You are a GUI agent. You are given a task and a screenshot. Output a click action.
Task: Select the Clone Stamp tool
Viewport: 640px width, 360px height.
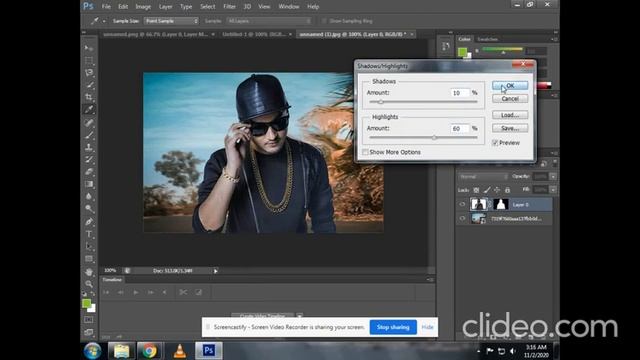point(89,147)
